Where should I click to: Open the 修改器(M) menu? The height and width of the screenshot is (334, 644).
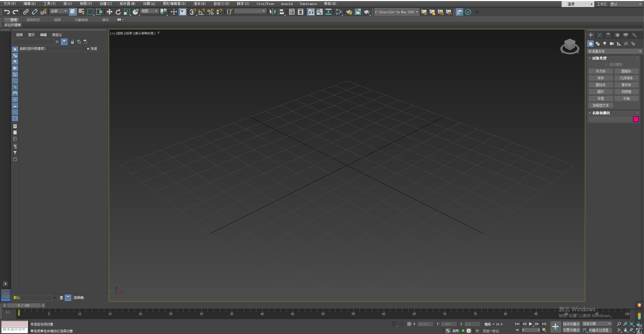coord(127,4)
